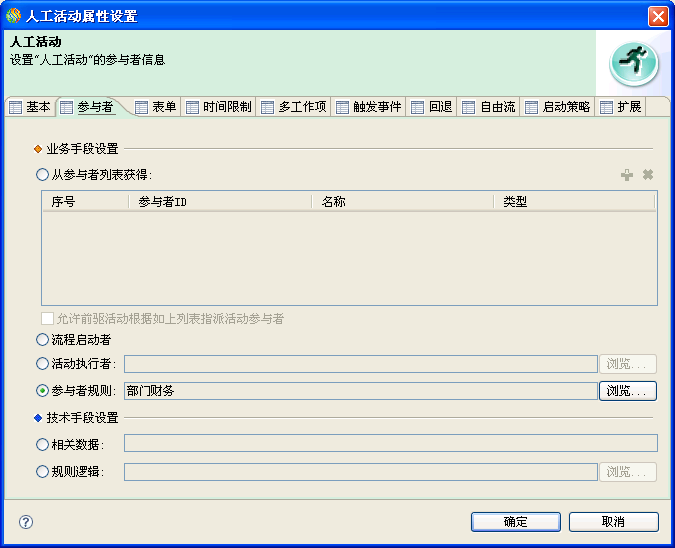Click 浏览 button next to 参与者规则
The image size is (675, 548).
pos(627,391)
